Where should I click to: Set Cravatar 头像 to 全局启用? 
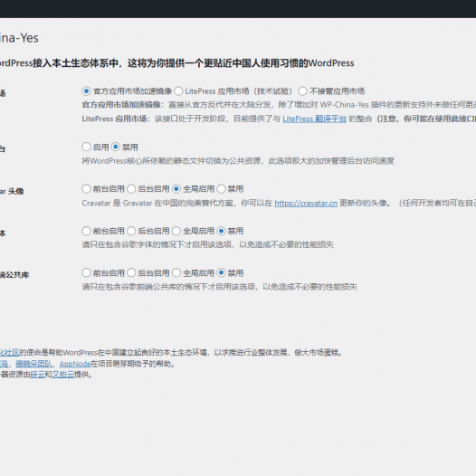point(176,189)
